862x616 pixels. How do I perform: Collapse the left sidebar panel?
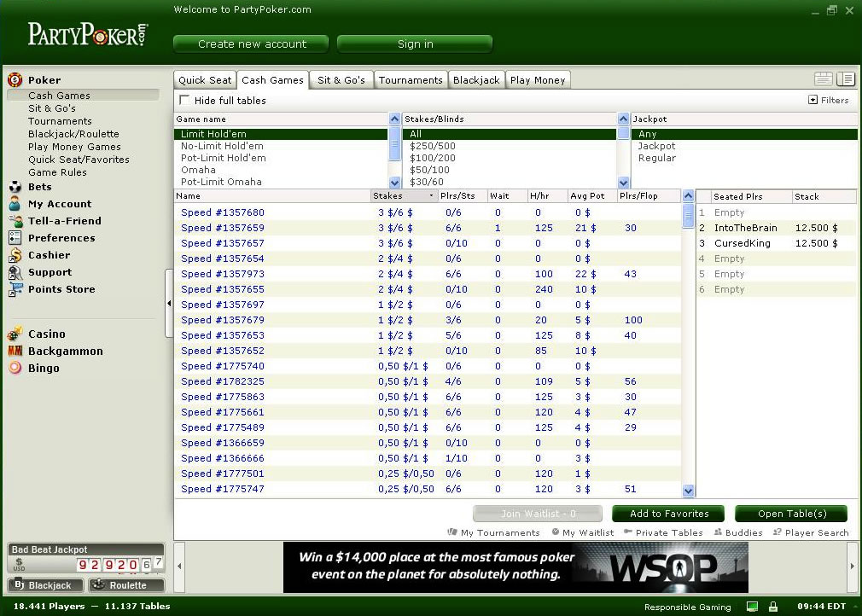click(x=169, y=303)
